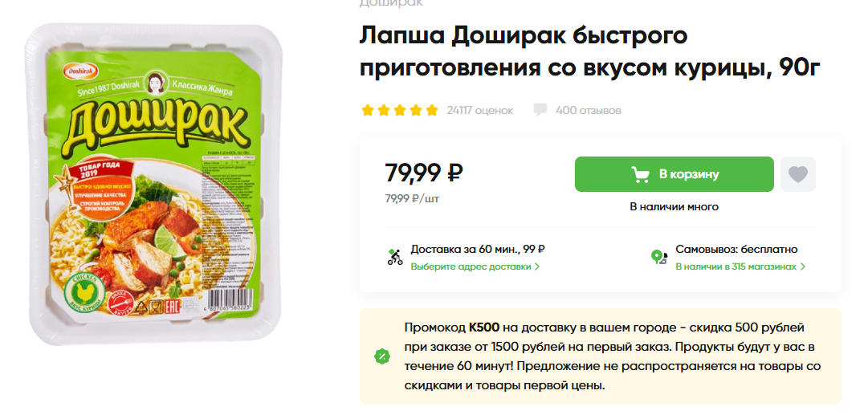Expand 'В наличии в 315 магазинах' store list

pos(740,266)
